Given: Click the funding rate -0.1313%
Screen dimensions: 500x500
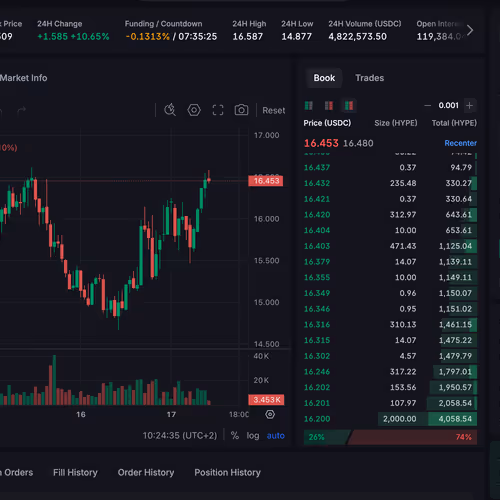Looking at the screenshot, I should 148,36.
